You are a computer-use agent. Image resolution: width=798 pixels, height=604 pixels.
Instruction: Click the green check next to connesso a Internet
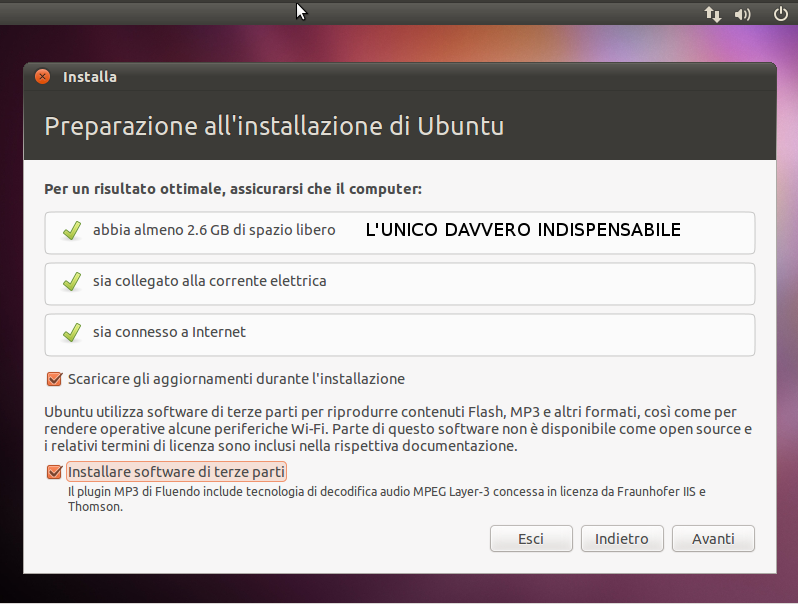72,332
